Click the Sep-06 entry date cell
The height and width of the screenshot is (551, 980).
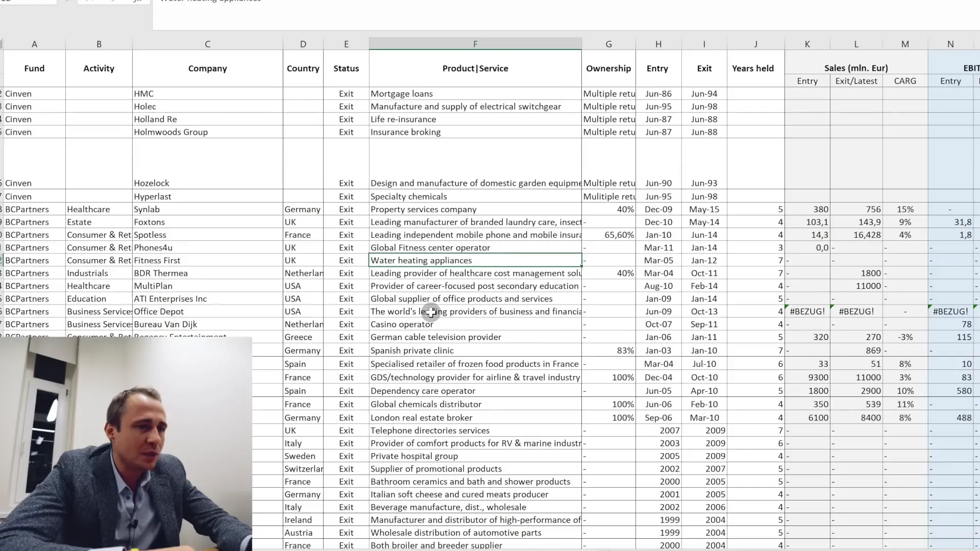(x=658, y=417)
